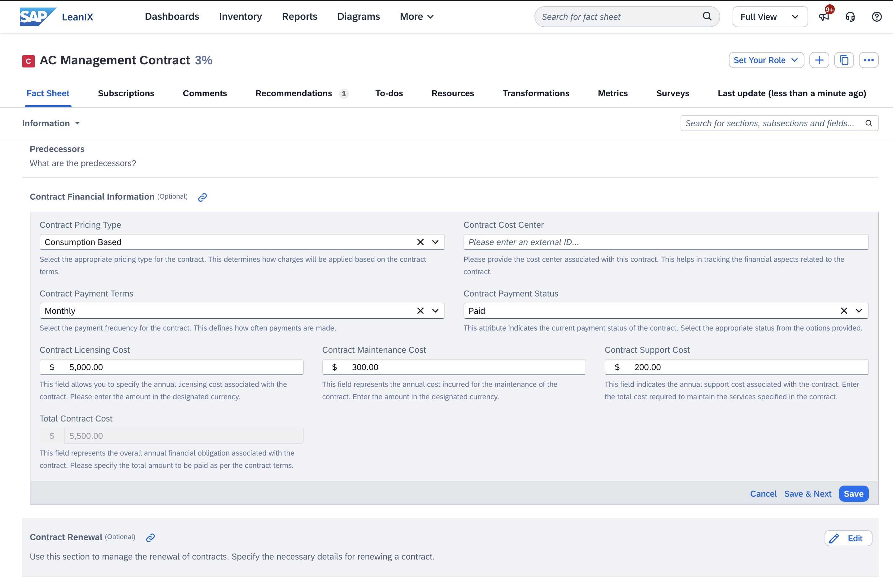Focus the Contract Cost Center input
893x588 pixels.
coord(666,242)
